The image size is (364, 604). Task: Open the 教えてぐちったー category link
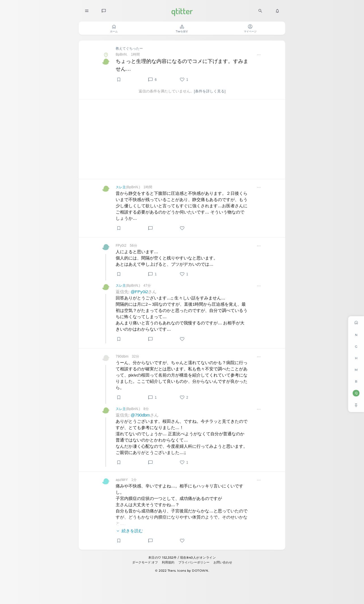(129, 48)
